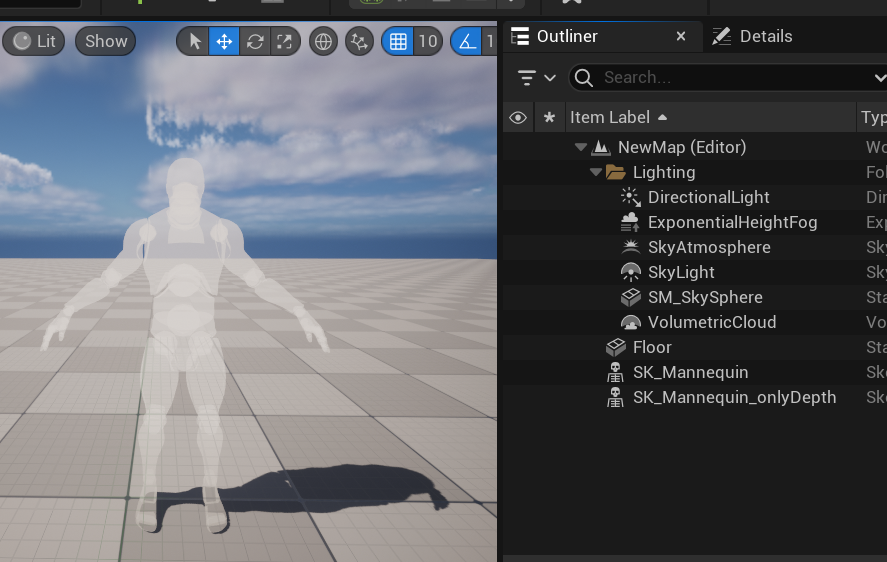
Task: Activate the select objects cursor tool
Action: pyautogui.click(x=194, y=41)
